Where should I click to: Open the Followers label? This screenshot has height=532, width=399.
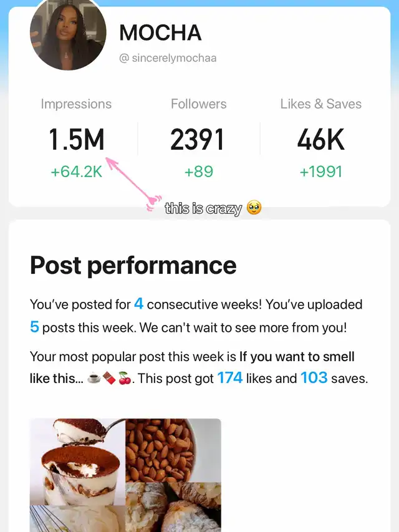tap(199, 104)
